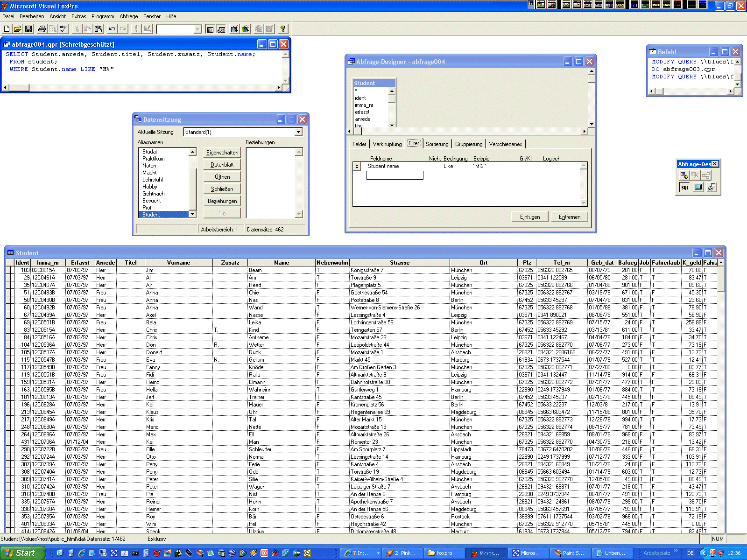This screenshot has height=560, width=747.
Task: Open the database selection combo box in toolbar
Action: (197, 29)
